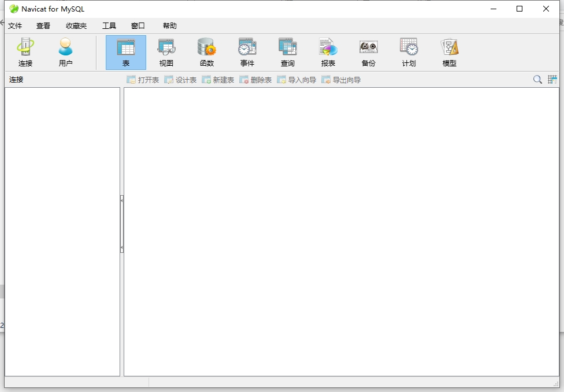Open the 查询 (Query) section
Screen dimensions: 564x392
pyautogui.click(x=288, y=53)
